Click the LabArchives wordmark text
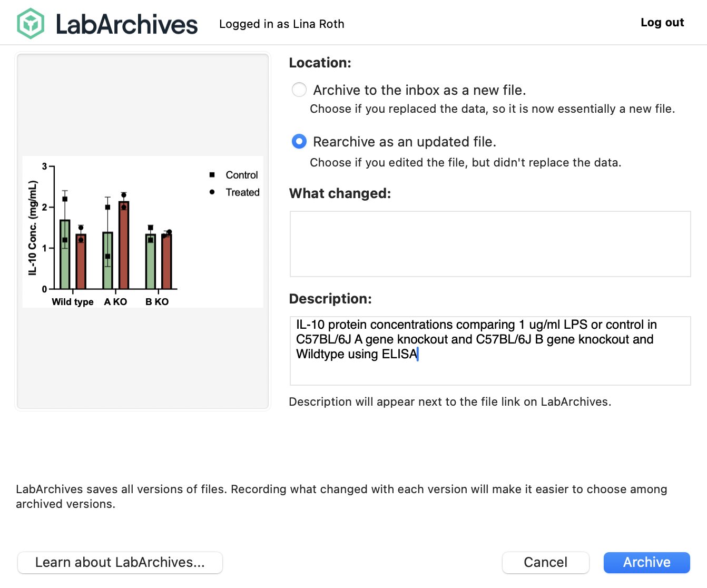This screenshot has width=707, height=588. click(126, 24)
